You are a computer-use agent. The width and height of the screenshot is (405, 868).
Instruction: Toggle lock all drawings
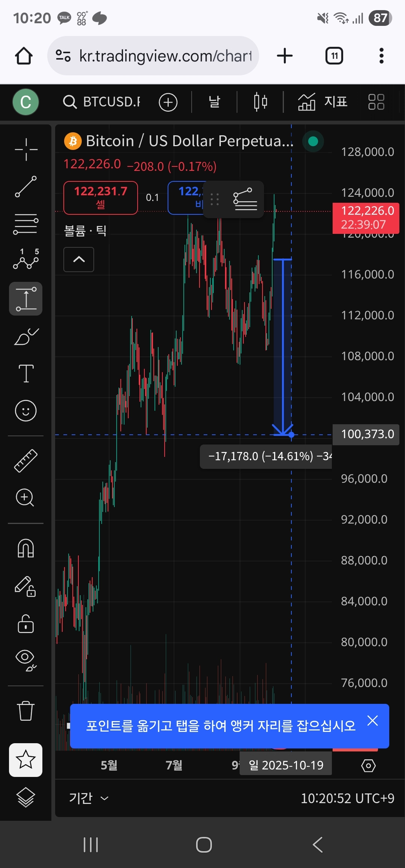pos(26,624)
